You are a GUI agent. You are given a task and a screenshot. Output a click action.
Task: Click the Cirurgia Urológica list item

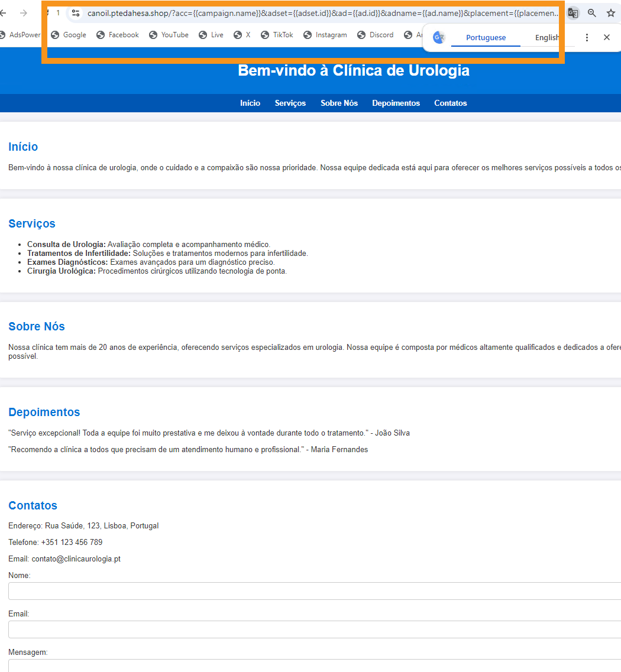point(157,271)
